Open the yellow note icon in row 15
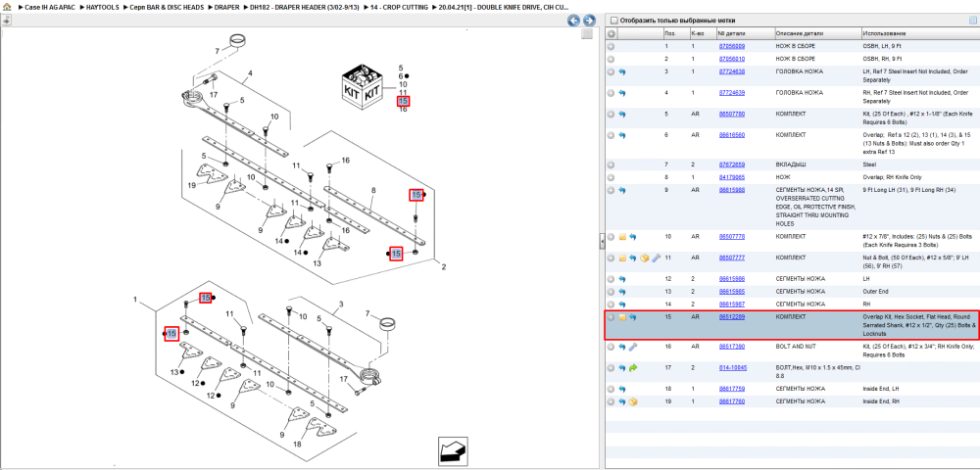 coord(622,317)
